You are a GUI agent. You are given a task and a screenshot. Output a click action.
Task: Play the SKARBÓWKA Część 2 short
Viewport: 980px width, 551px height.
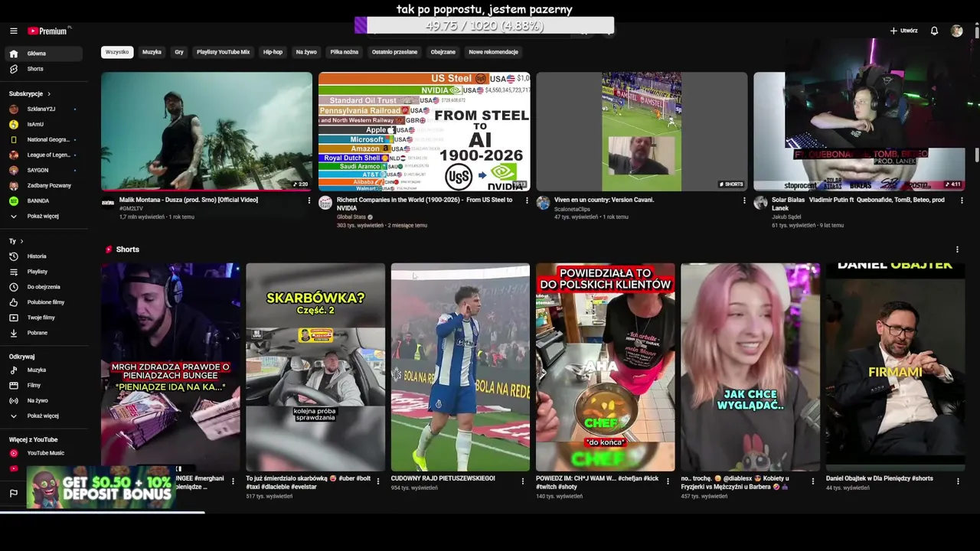click(x=315, y=367)
